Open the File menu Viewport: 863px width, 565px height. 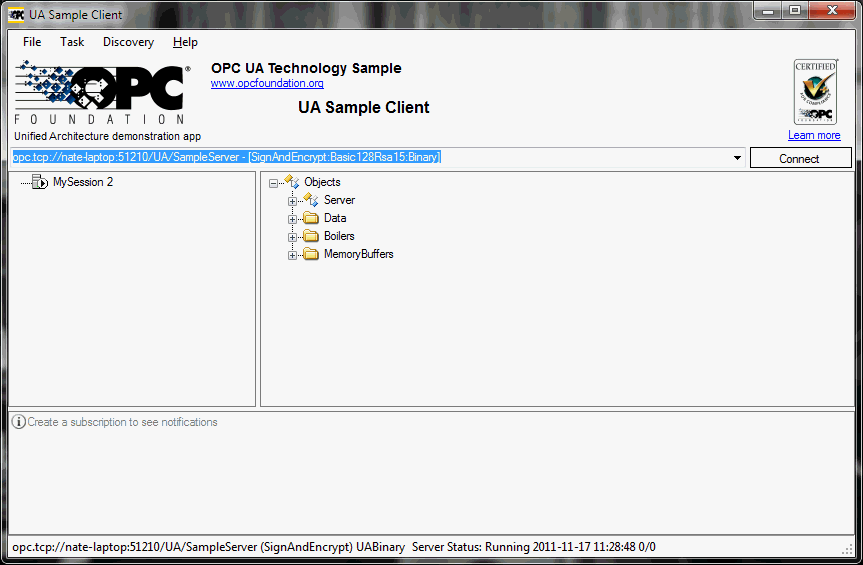pos(32,42)
